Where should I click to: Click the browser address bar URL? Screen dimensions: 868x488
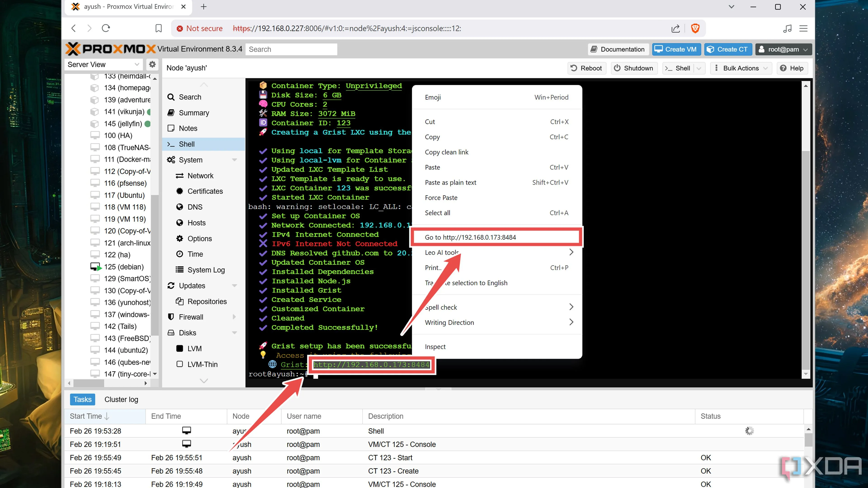347,28
